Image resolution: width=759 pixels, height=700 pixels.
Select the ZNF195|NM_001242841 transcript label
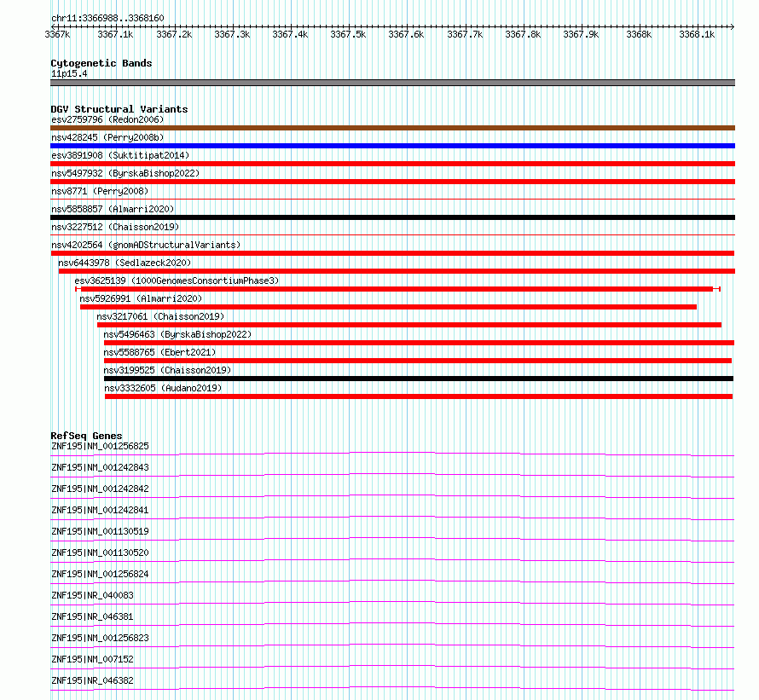pos(100,510)
